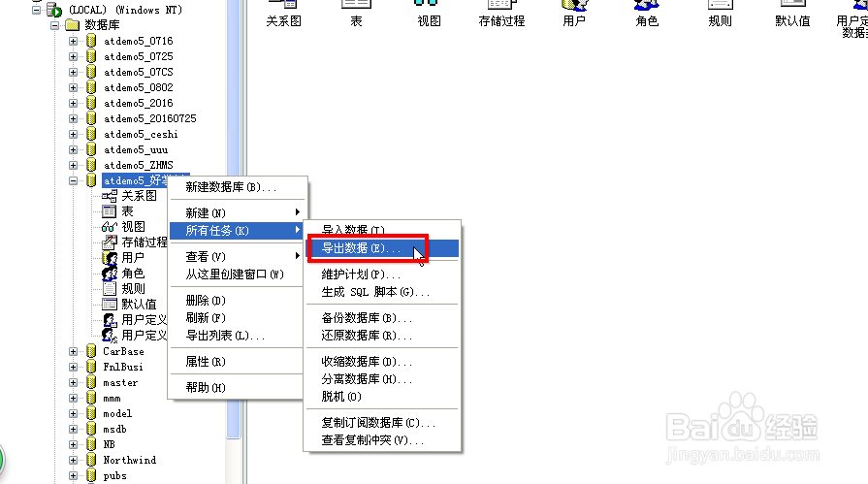Choose 新建数据库(B)... in context menu
Image resolution: width=868 pixels, height=484 pixels.
pos(237,187)
